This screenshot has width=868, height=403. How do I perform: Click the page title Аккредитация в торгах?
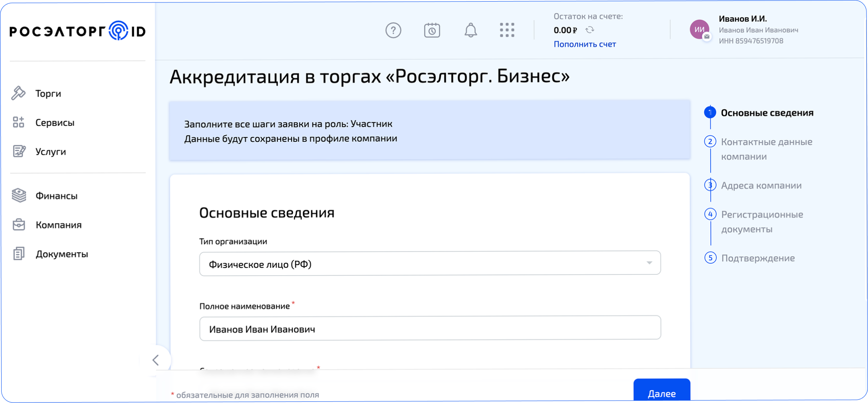point(370,76)
